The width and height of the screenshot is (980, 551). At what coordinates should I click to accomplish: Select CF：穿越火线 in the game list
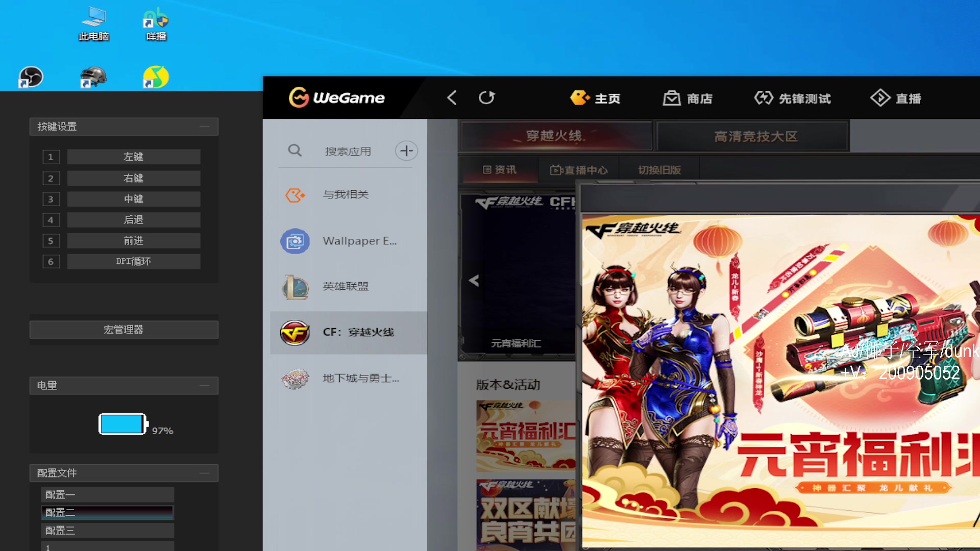349,332
